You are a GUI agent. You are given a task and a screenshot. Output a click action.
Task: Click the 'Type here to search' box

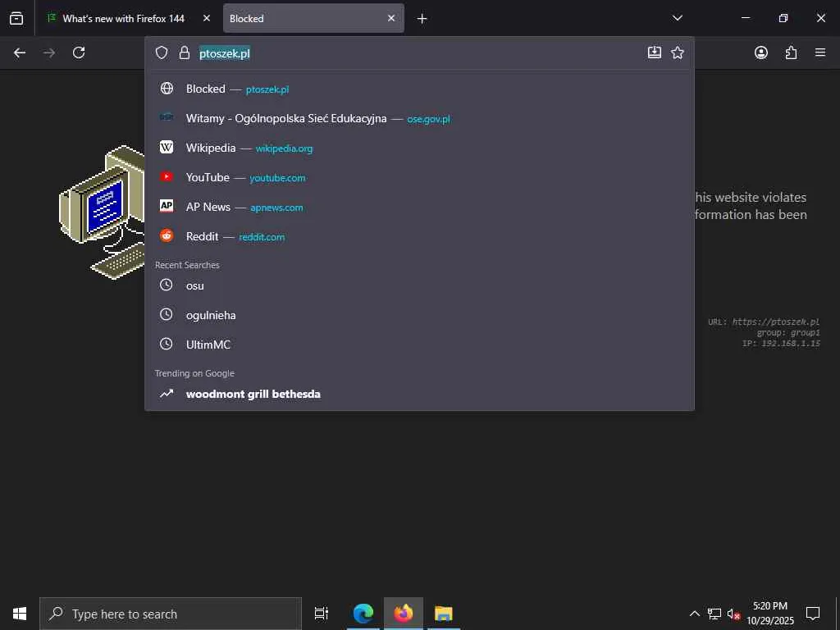pyautogui.click(x=171, y=614)
